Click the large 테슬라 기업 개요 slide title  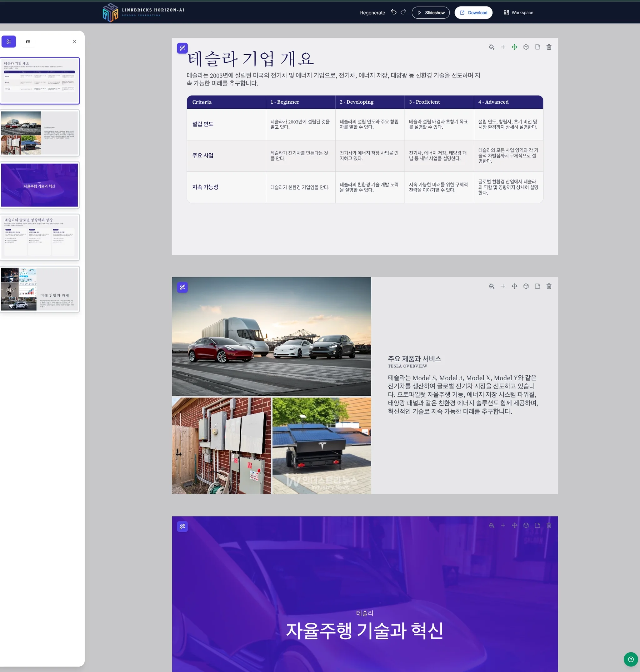pos(251,59)
